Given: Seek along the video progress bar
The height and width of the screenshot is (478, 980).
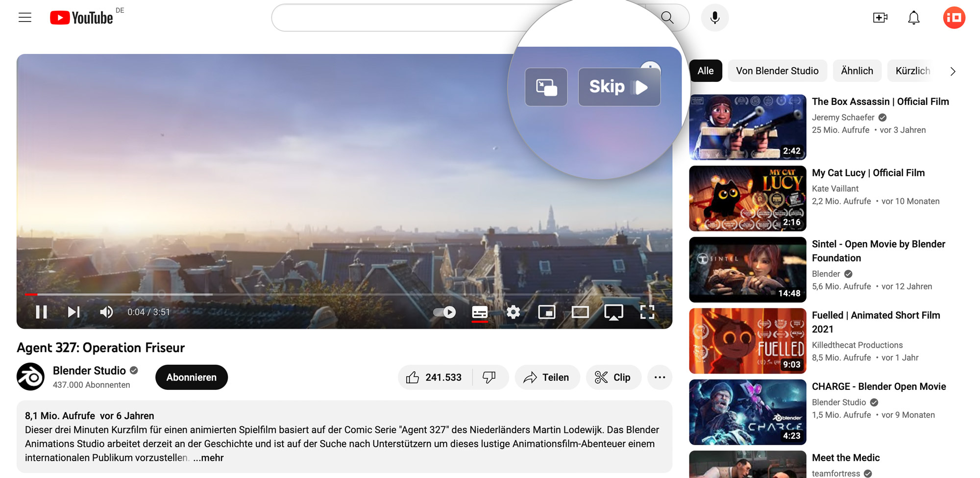Looking at the screenshot, I should (x=344, y=294).
